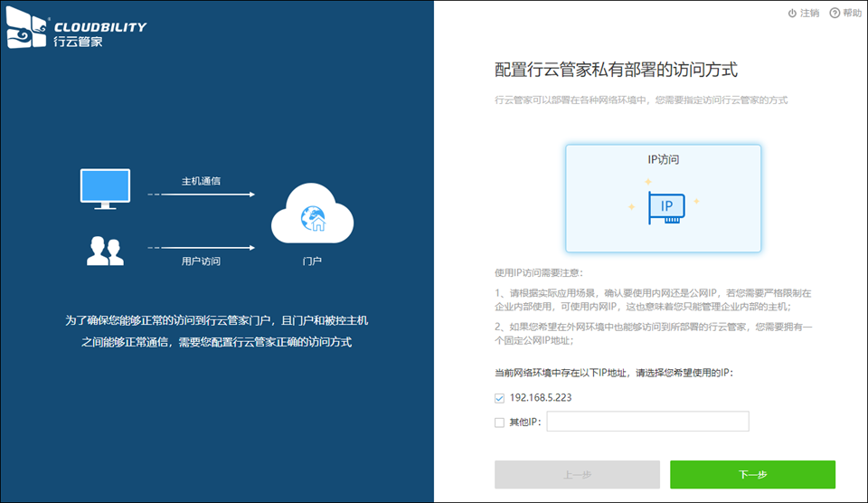
Task: Click the 行云管家 wordmark text in header
Action: (79, 42)
